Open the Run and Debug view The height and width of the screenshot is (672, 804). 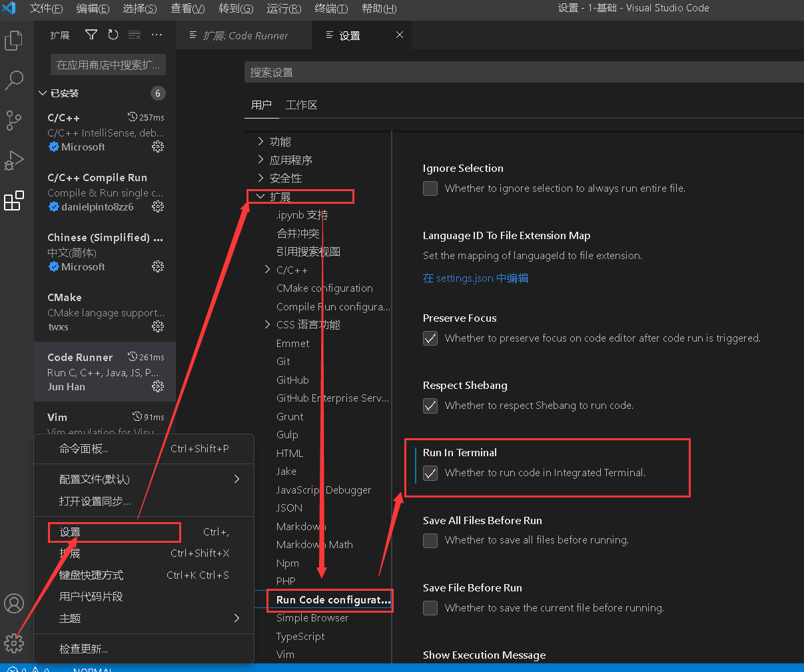point(13,161)
